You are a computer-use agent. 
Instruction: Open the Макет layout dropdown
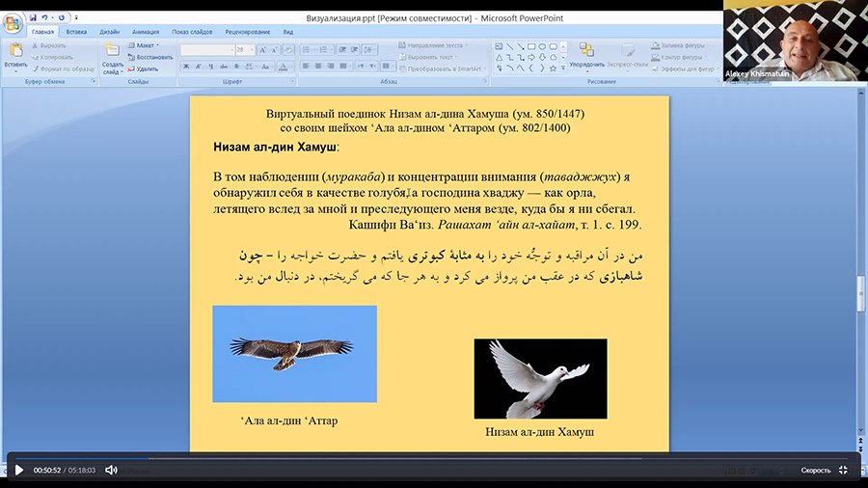144,45
